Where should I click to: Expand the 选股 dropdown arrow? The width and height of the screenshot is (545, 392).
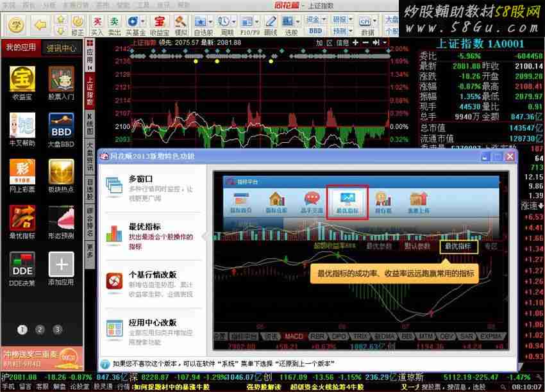tap(298, 22)
